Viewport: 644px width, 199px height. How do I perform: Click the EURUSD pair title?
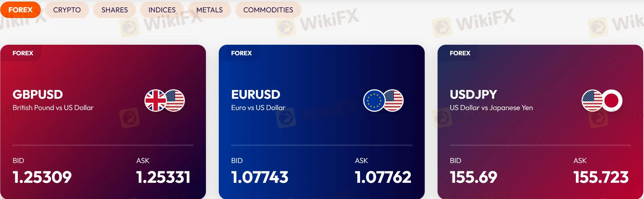click(256, 95)
